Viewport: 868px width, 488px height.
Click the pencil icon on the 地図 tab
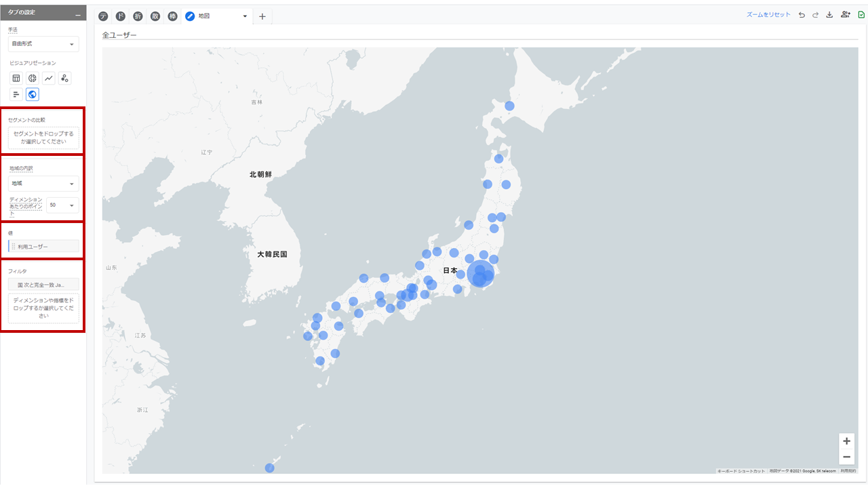(190, 16)
